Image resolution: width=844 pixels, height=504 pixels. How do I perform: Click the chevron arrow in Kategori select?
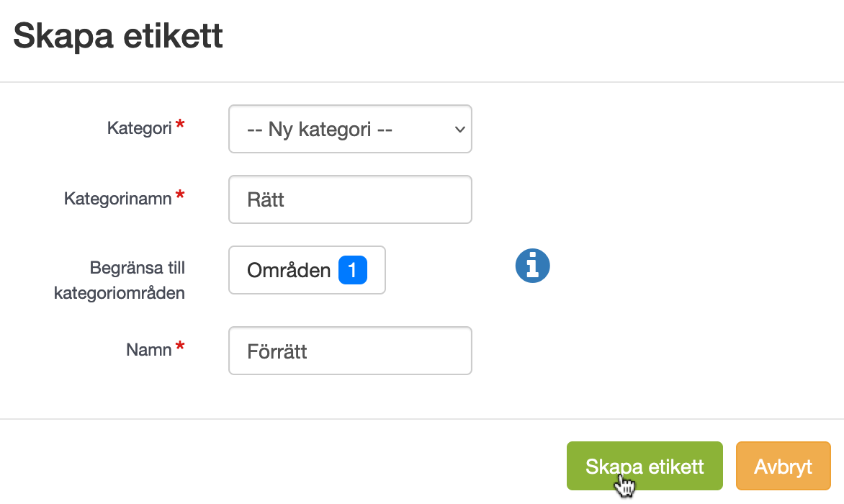point(459,130)
